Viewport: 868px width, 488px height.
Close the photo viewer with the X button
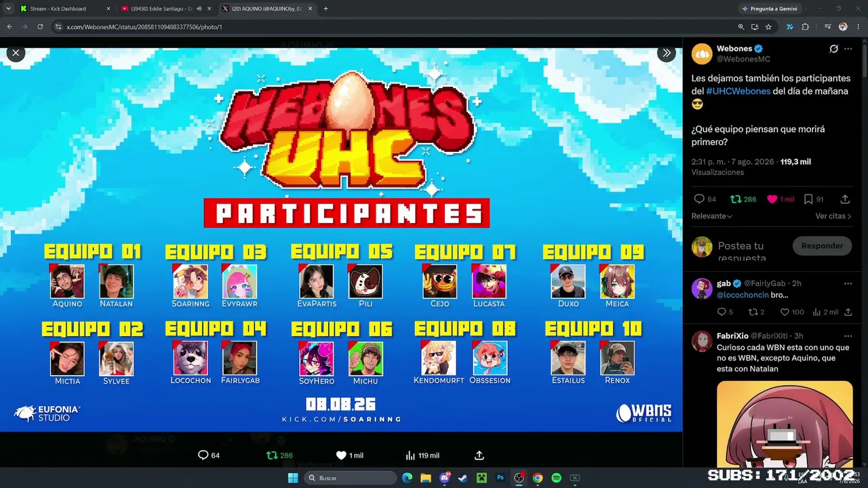[16, 53]
